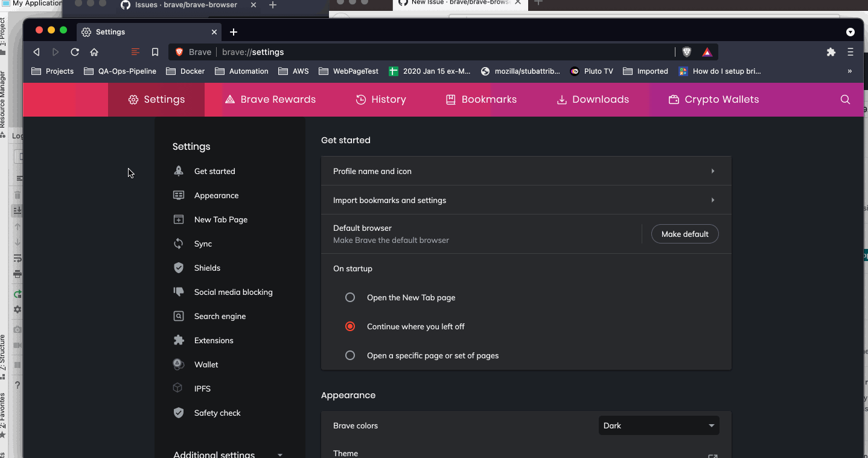868x458 pixels.
Task: Open the Pluto TV bookmark
Action: point(592,71)
